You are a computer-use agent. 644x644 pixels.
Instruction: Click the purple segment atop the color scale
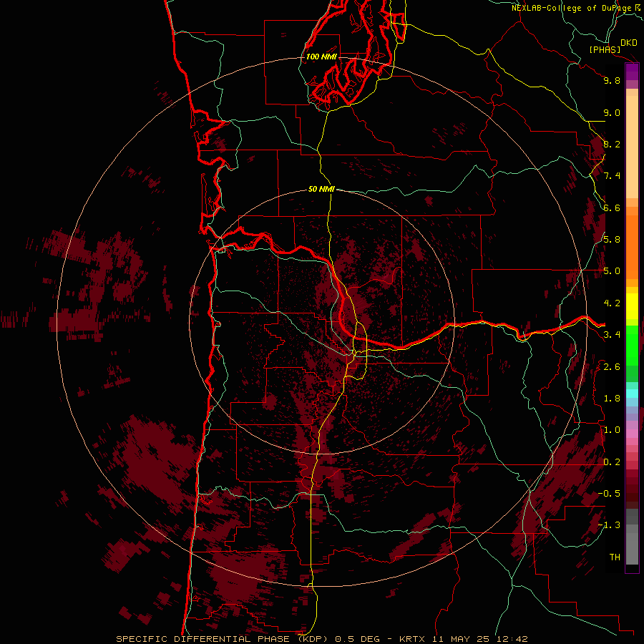(632, 72)
